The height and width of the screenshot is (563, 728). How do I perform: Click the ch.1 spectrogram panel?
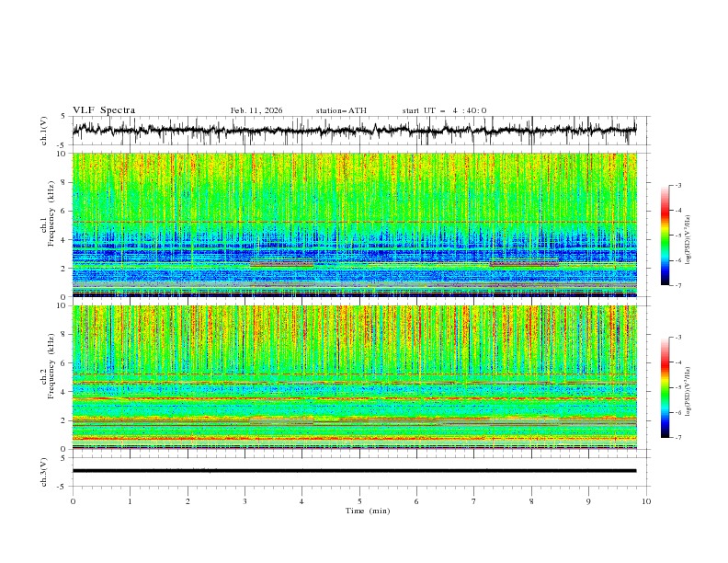click(x=354, y=224)
